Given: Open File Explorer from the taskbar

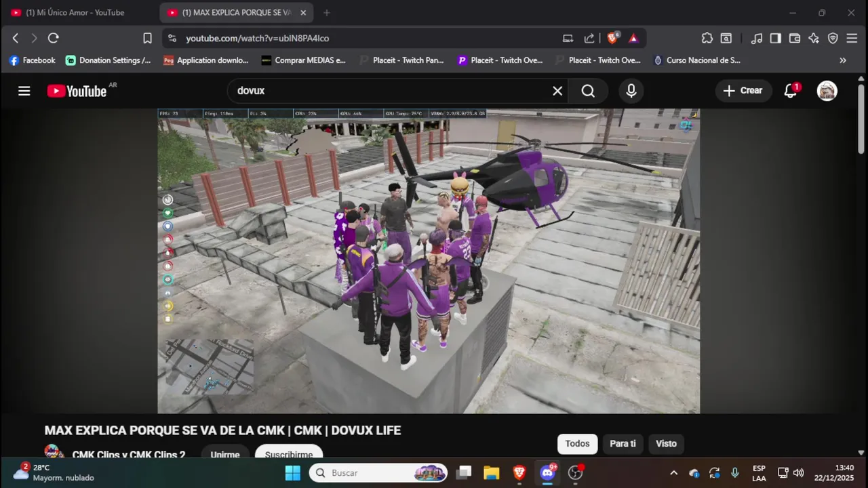Looking at the screenshot, I should (x=491, y=472).
